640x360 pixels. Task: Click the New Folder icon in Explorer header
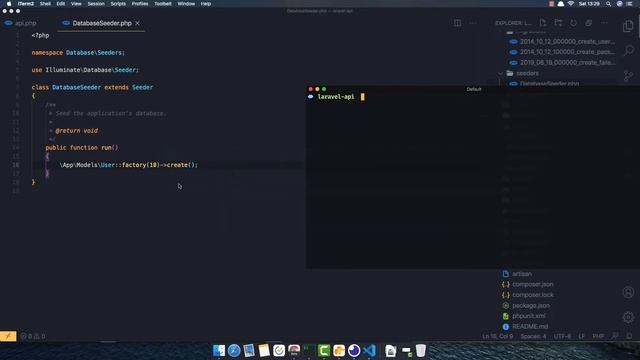pyautogui.click(x=558, y=23)
